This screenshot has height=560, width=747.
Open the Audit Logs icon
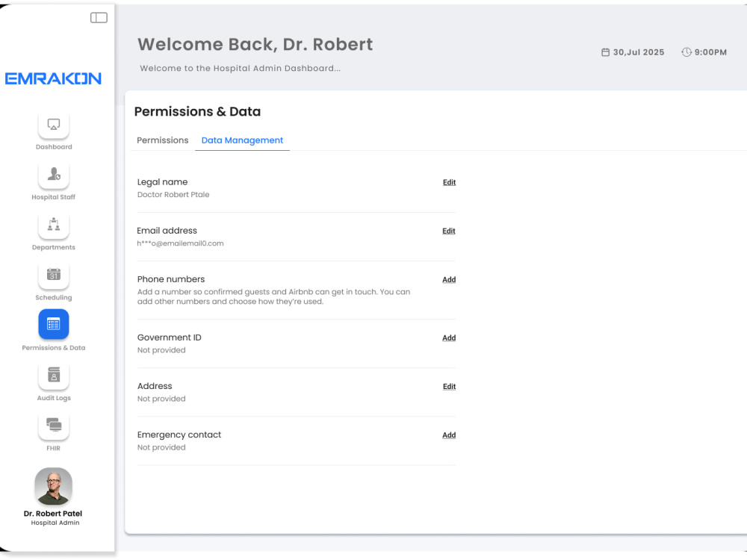pyautogui.click(x=53, y=376)
